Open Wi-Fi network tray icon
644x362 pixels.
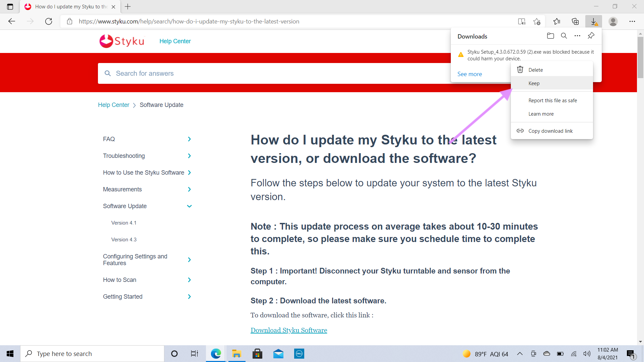(574, 354)
